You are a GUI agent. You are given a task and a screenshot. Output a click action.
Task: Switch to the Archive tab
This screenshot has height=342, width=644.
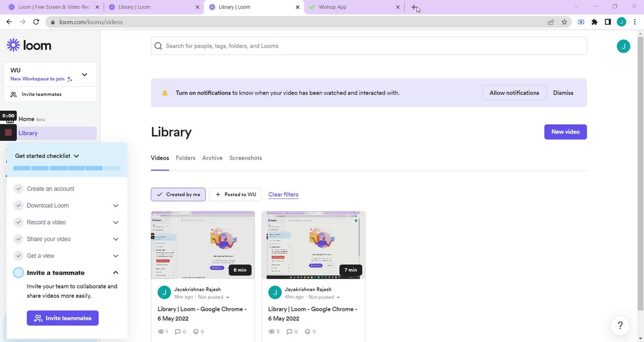click(x=212, y=158)
